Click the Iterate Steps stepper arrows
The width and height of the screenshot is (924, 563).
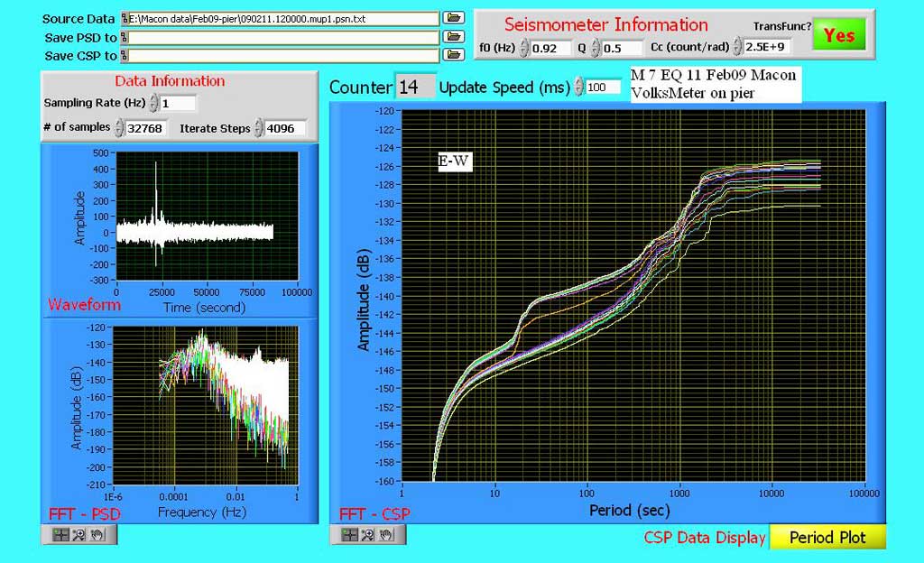coord(259,128)
